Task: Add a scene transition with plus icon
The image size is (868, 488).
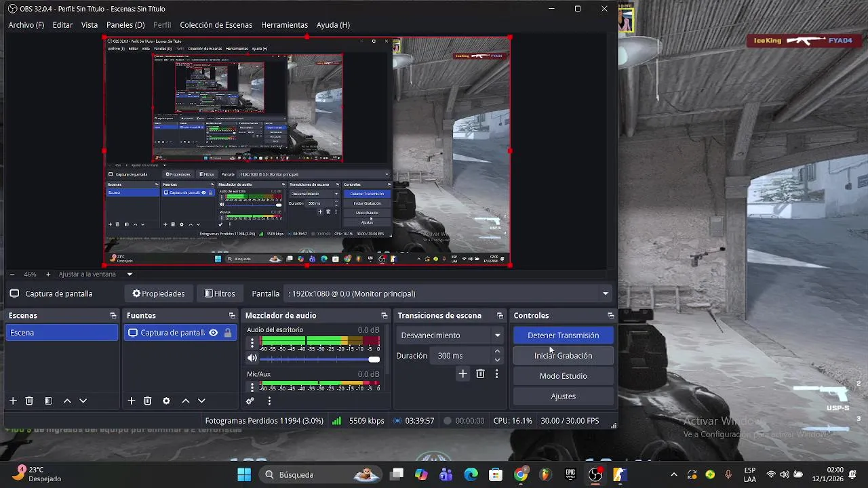Action: pos(462,374)
